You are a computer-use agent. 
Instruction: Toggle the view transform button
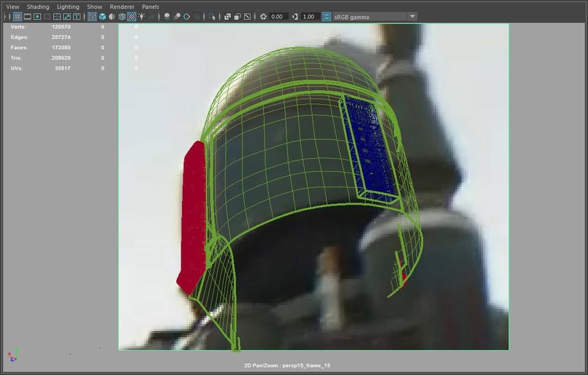click(326, 17)
